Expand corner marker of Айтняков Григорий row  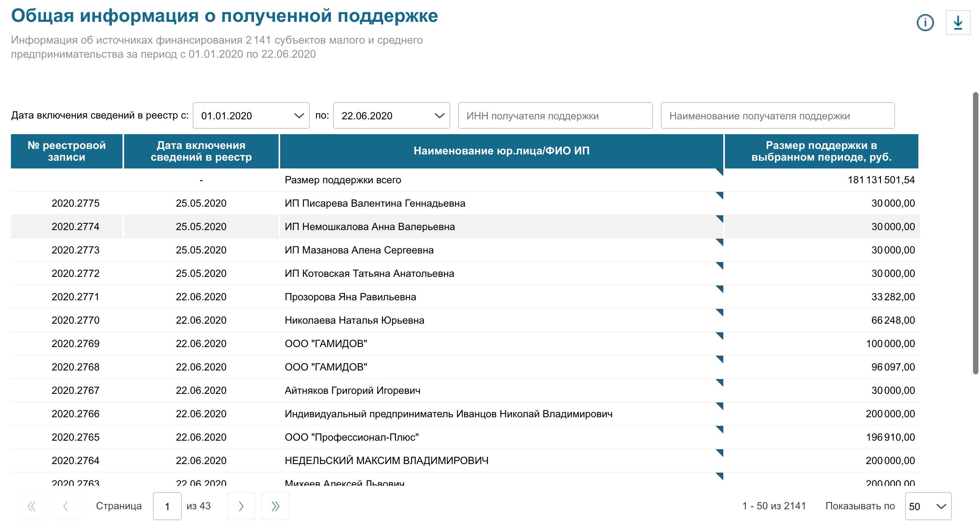(x=720, y=383)
